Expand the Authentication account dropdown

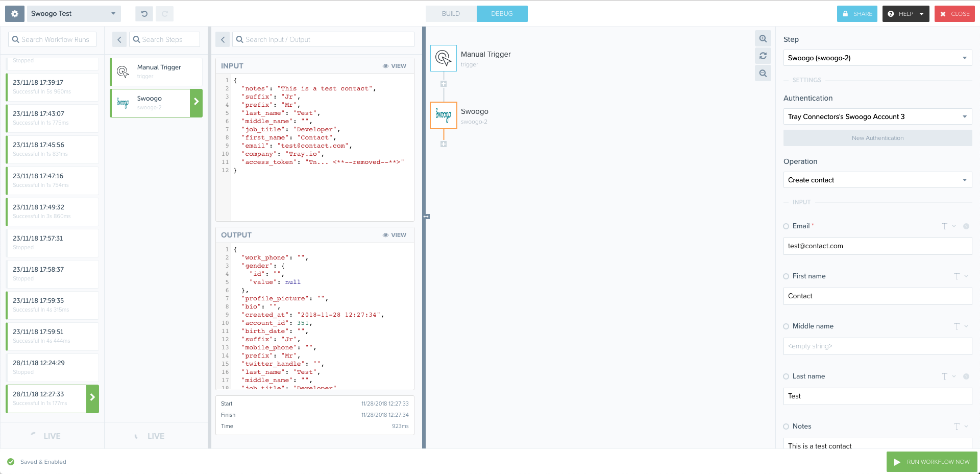coord(877,116)
